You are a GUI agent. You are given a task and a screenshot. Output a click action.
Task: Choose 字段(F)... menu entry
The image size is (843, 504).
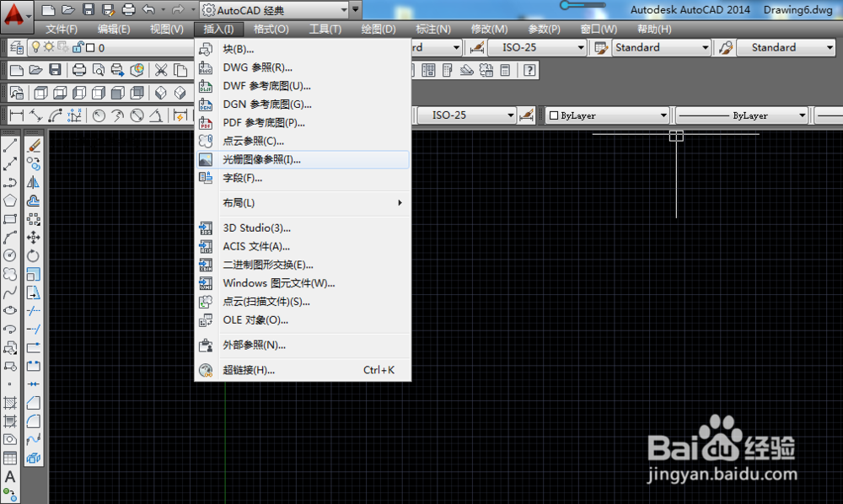[303, 178]
